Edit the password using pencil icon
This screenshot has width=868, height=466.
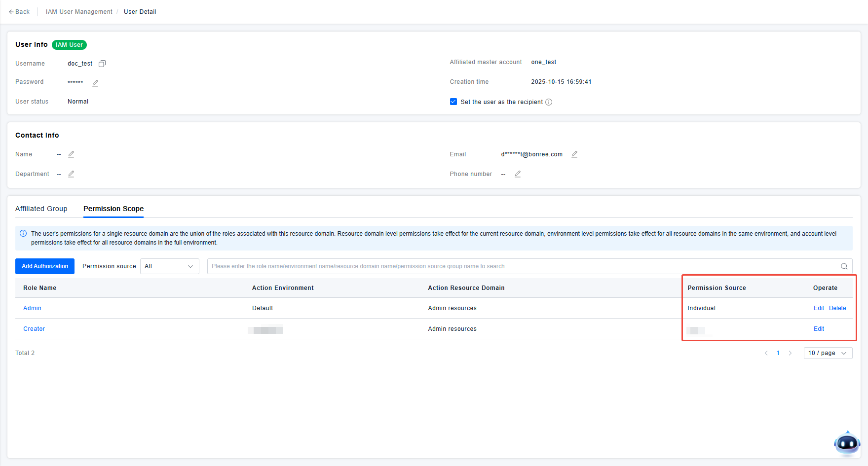pyautogui.click(x=95, y=83)
